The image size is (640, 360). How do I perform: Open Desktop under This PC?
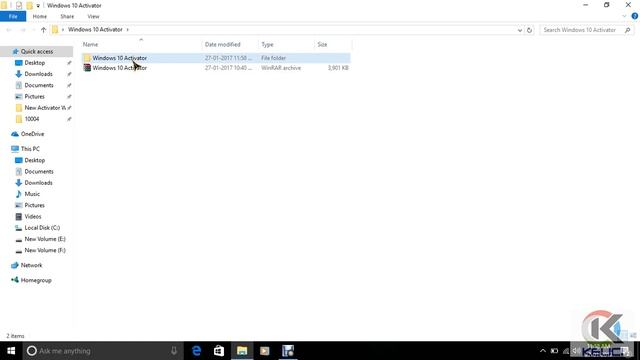(x=35, y=160)
